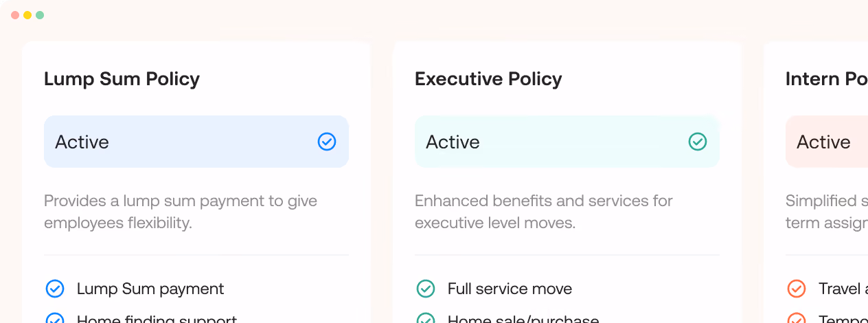Click the green maximize window dot
868x323 pixels.
40,15
